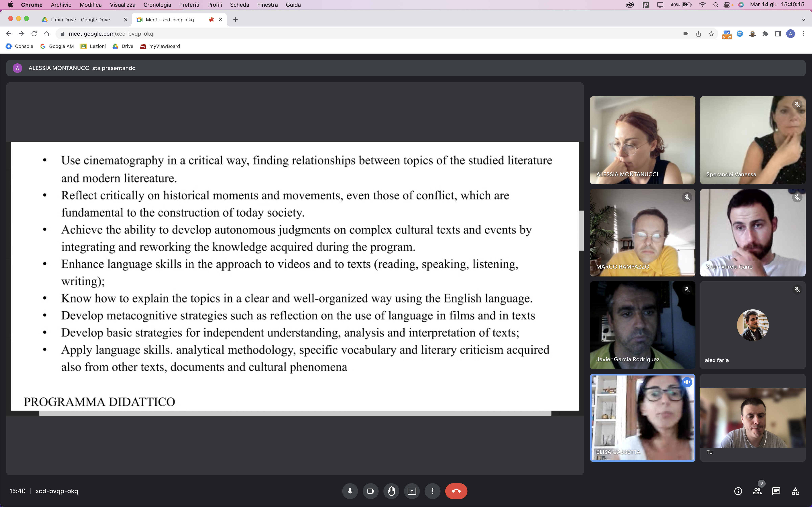
Task: Raise hand in the meeting
Action: point(391,491)
